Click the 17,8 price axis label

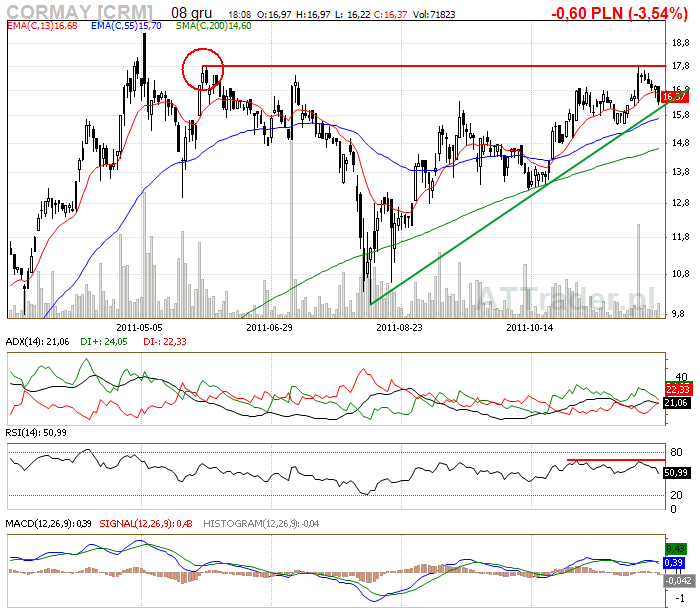680,66
